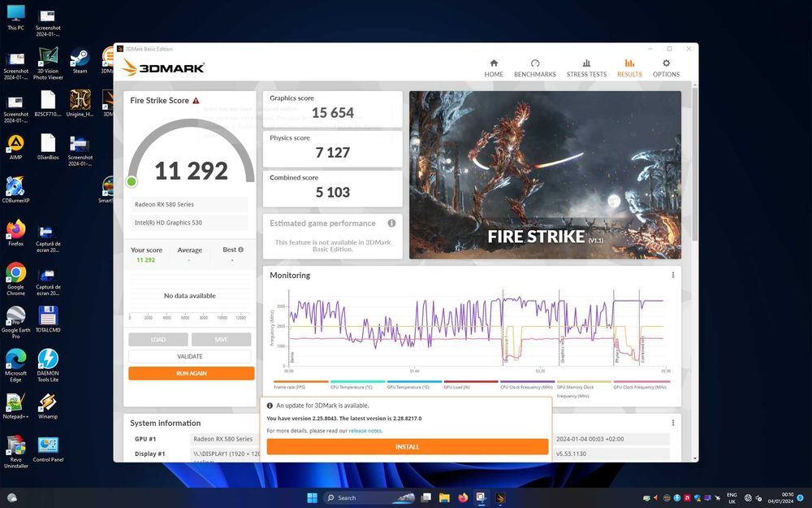The width and height of the screenshot is (812, 508).
Task: Click the info icon next to Best
Action: 241,250
